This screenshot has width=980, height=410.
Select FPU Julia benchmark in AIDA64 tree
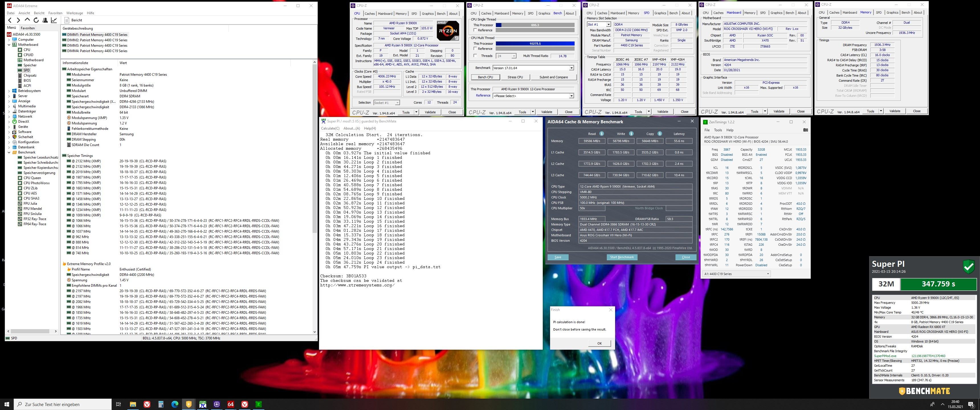point(30,204)
